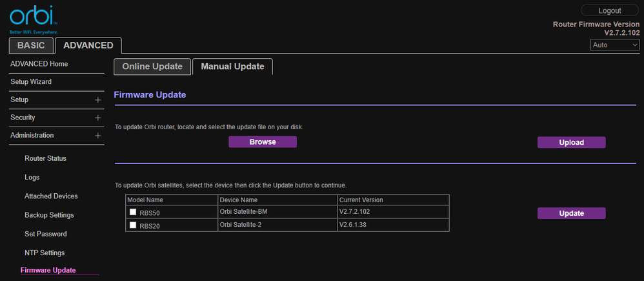Expand the Security menu plus icon
This screenshot has width=644, height=281.
[97, 118]
